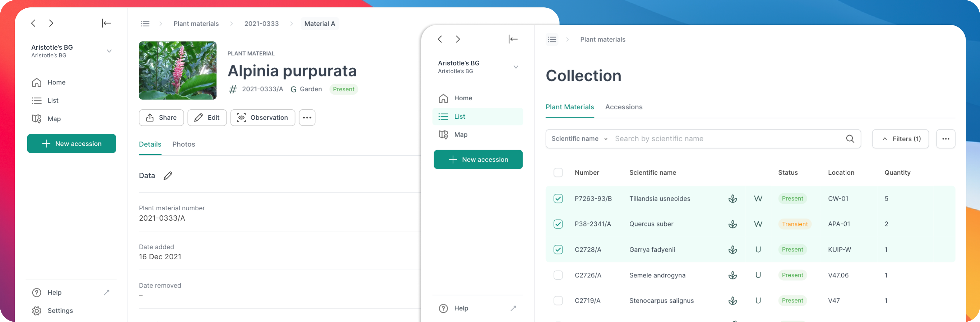Click the G Garden provenance icon
This screenshot has width=980, height=322.
[293, 89]
